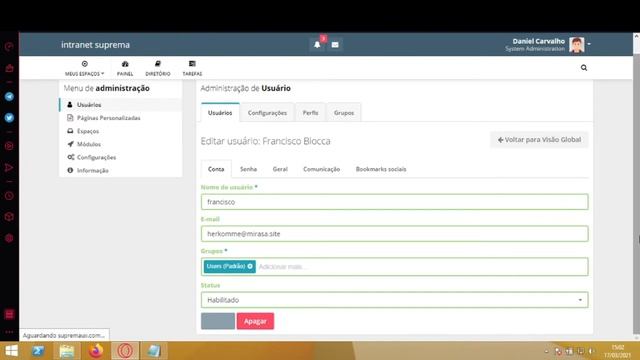Select the Geral sub-tab

(x=280, y=169)
